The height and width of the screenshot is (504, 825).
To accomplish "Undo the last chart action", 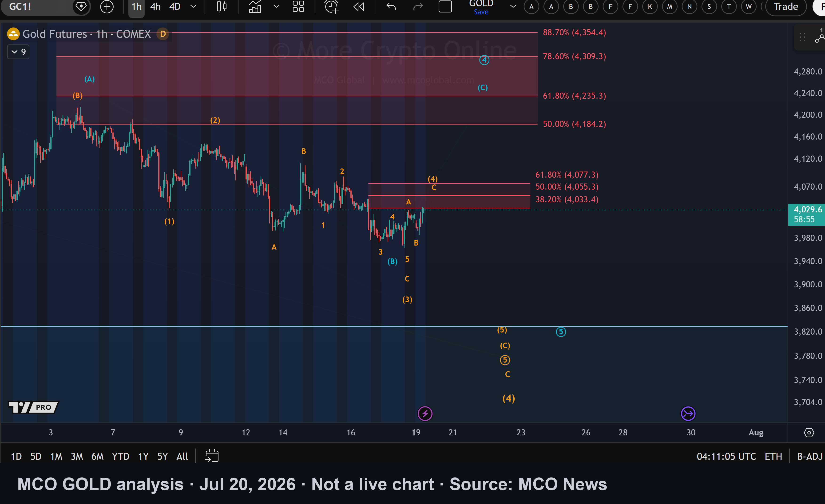I will [x=391, y=7].
